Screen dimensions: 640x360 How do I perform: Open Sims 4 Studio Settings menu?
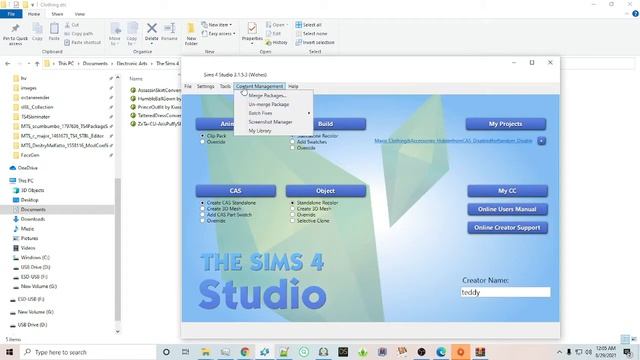(205, 87)
